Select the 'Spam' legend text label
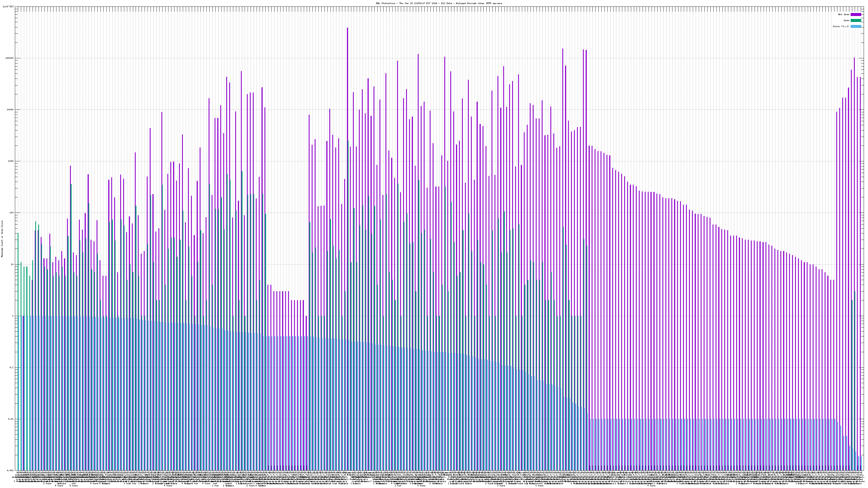Screen dimensions: 868x488 click(x=846, y=21)
